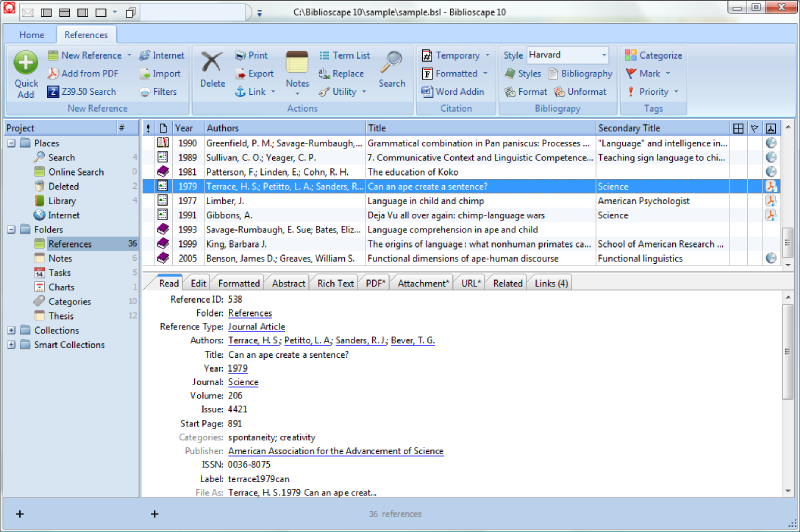Click the Science journal link
The height and width of the screenshot is (532, 800).
[x=243, y=382]
